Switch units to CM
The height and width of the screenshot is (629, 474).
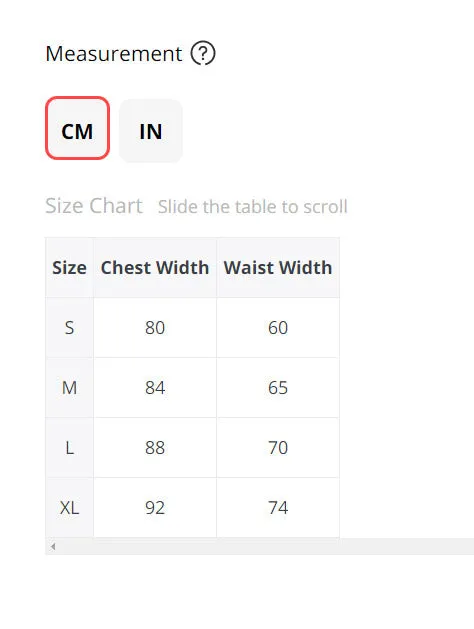pos(77,128)
